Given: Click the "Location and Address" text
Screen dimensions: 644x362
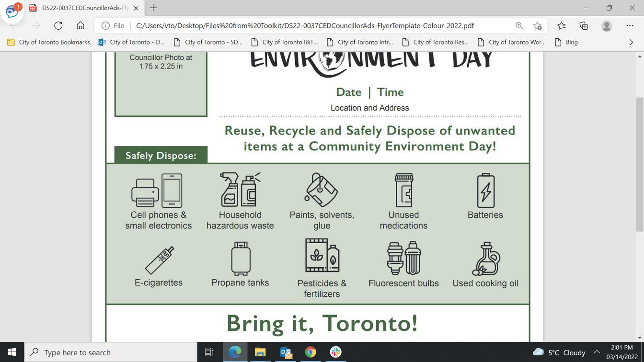Looking at the screenshot, I should pos(369,108).
